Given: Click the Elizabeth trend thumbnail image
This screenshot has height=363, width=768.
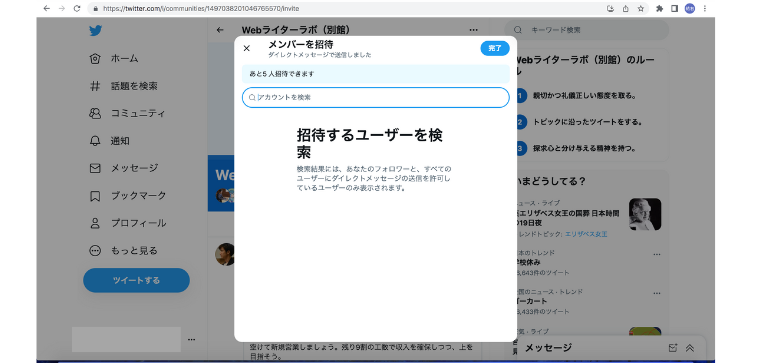Looking at the screenshot, I should point(645,214).
